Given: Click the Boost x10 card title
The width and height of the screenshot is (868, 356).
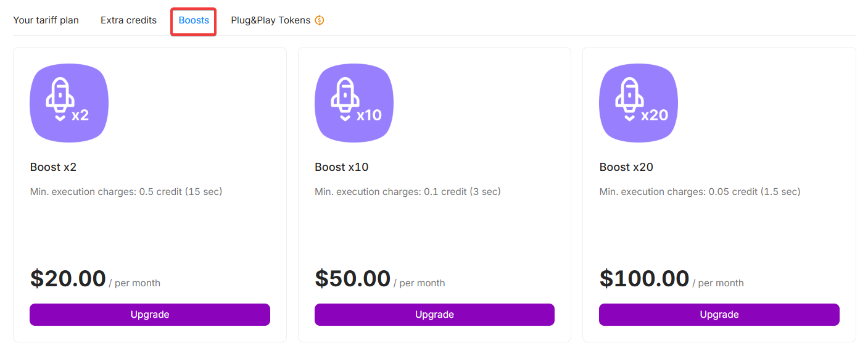Looking at the screenshot, I should coord(341,167).
